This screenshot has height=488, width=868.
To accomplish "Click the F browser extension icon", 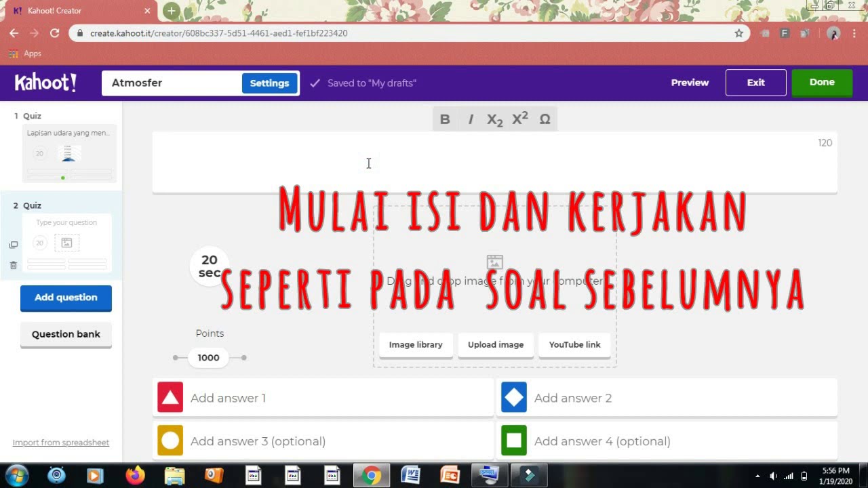I will (x=785, y=33).
